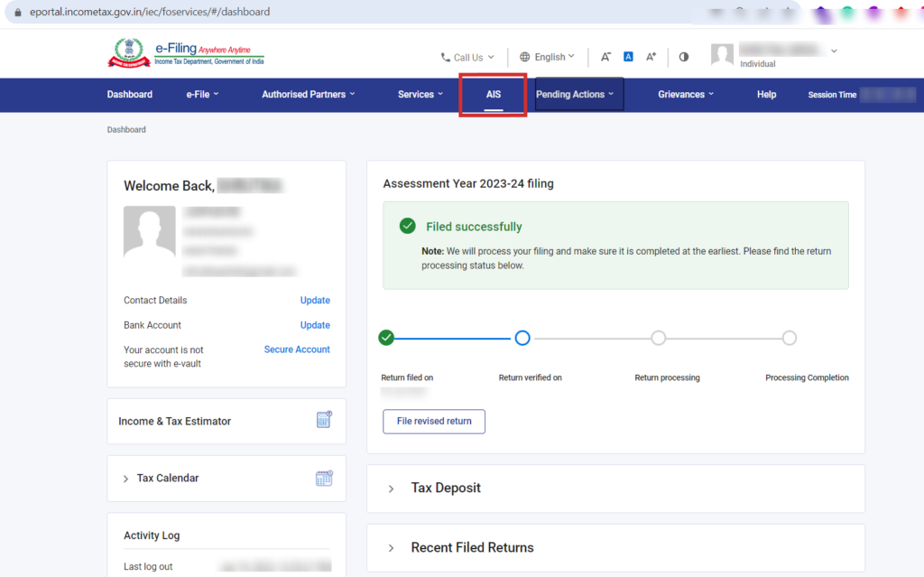Click the user profile avatar image

[722, 54]
